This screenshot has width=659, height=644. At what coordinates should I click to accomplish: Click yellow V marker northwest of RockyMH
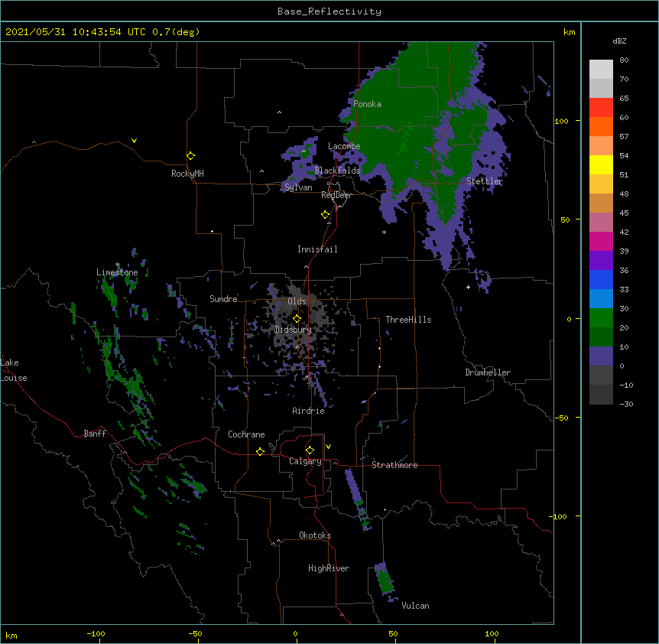point(134,141)
